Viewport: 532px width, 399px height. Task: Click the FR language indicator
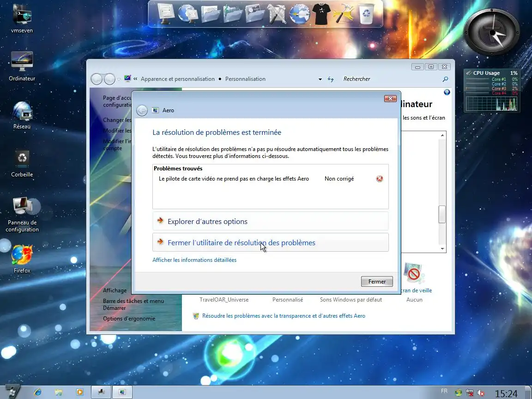444,391
